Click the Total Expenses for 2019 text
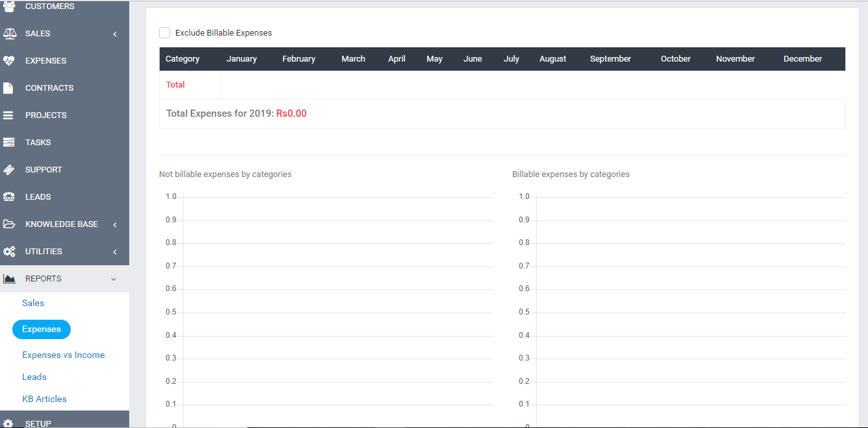The image size is (868, 428). [220, 113]
